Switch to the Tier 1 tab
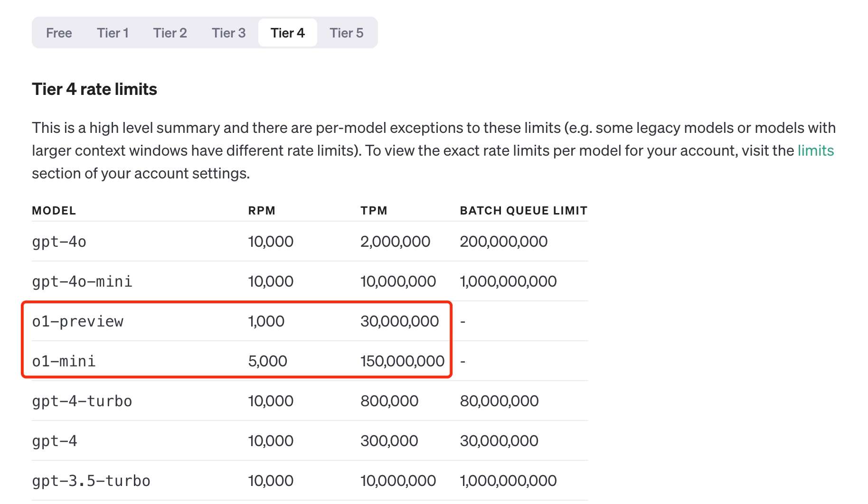The height and width of the screenshot is (504, 868). (113, 33)
